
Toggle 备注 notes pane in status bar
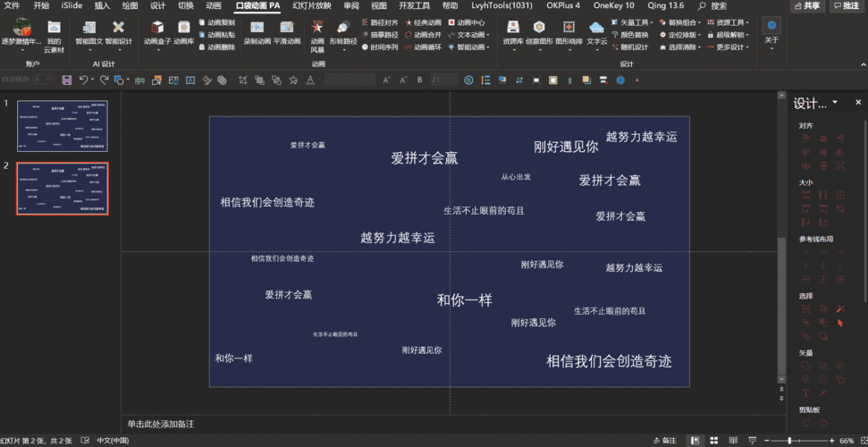coord(665,441)
